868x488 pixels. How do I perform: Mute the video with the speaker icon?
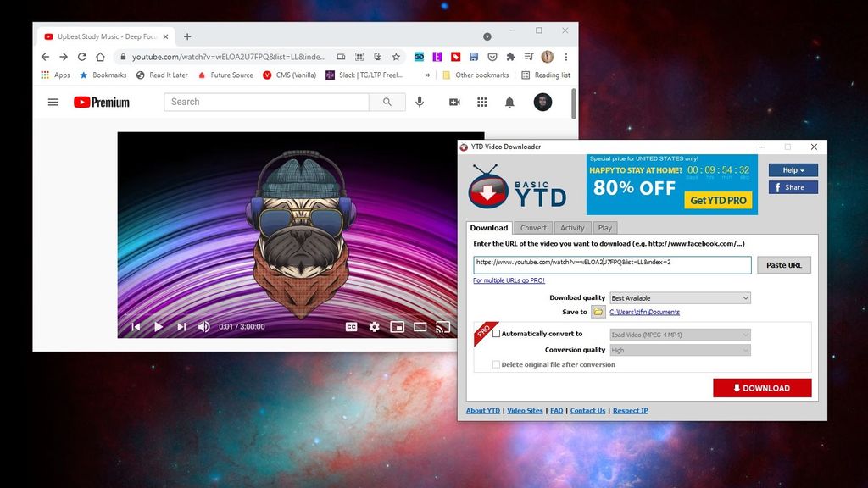tap(203, 325)
